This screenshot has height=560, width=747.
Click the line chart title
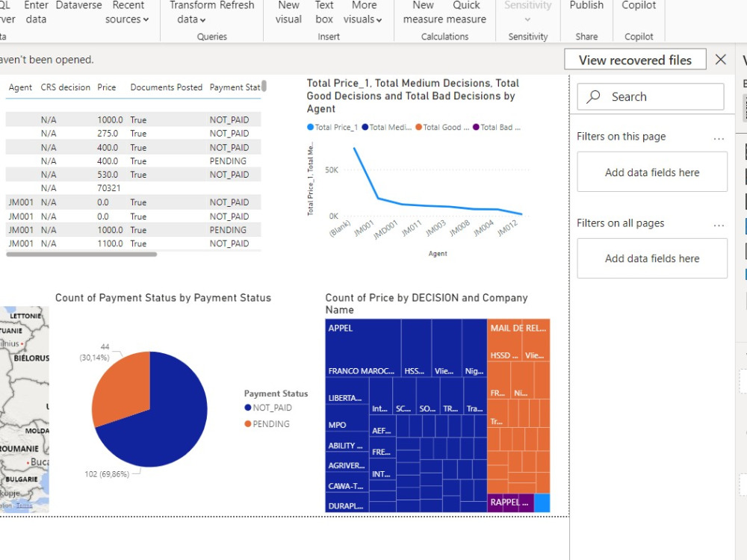click(413, 96)
